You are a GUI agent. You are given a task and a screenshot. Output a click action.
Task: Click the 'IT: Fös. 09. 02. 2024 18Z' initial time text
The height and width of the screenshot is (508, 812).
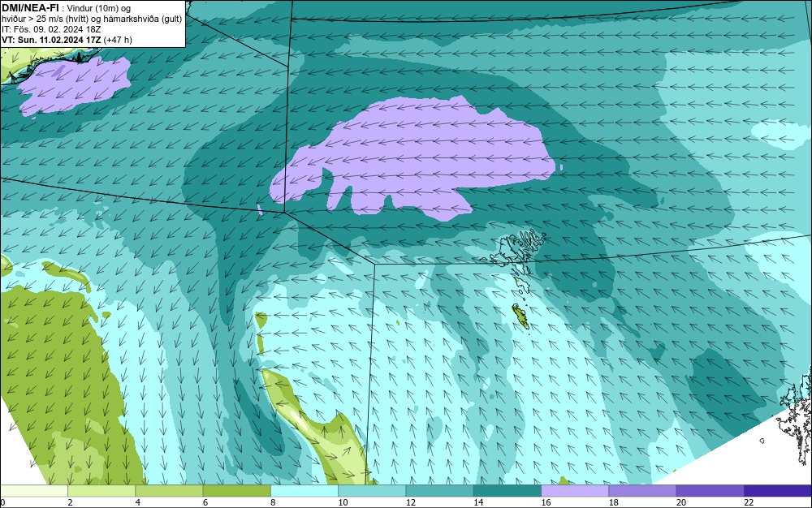tap(51, 29)
